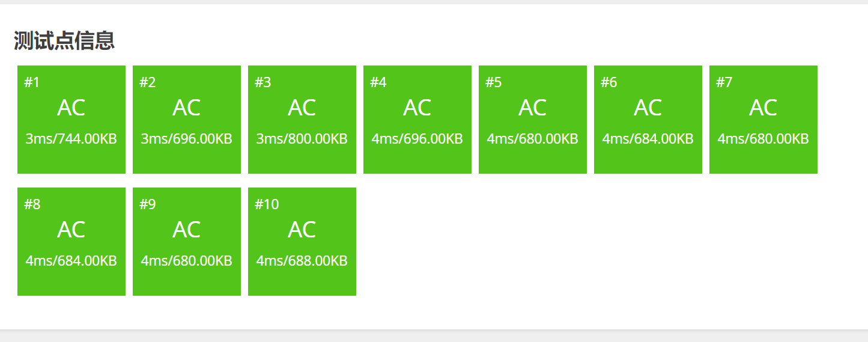Click test point #4 green tile
This screenshot has height=342, width=868.
(x=417, y=120)
